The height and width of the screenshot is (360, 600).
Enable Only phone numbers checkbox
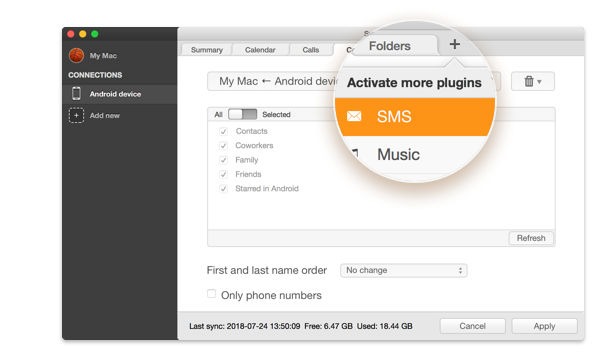click(x=211, y=293)
